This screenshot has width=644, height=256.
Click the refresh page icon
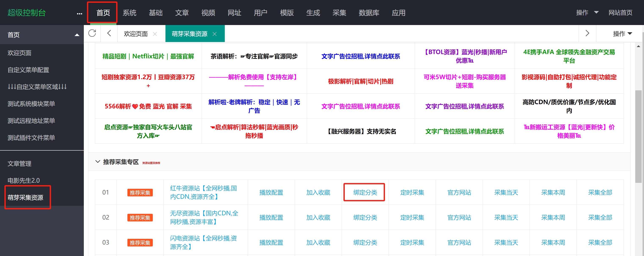(x=92, y=33)
